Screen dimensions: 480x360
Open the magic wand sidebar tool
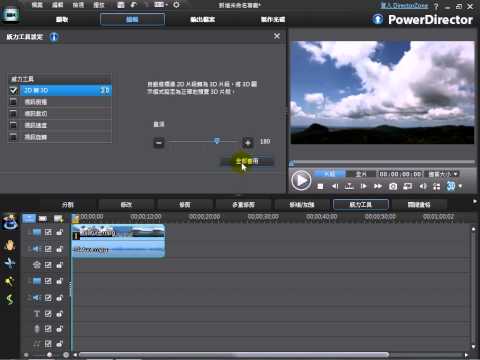point(9,282)
